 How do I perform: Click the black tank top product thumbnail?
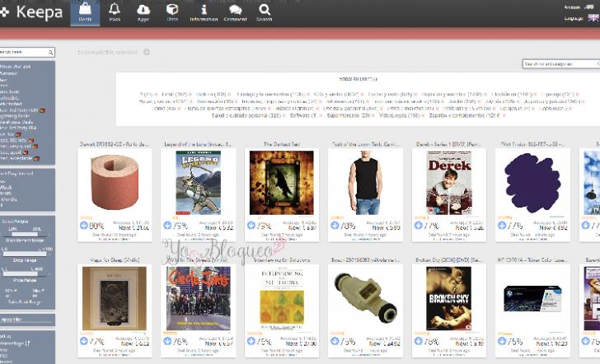pos(365,182)
